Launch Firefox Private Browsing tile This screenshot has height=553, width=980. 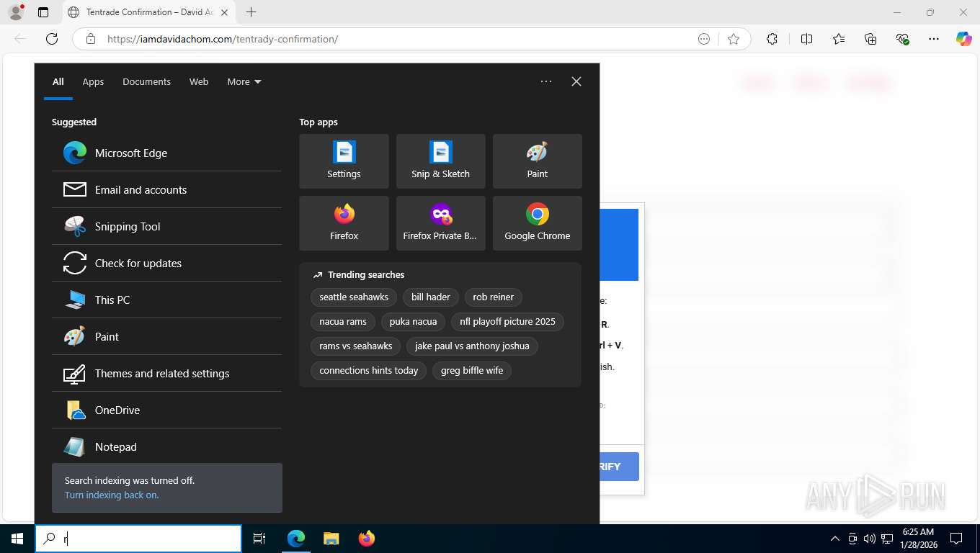point(440,223)
